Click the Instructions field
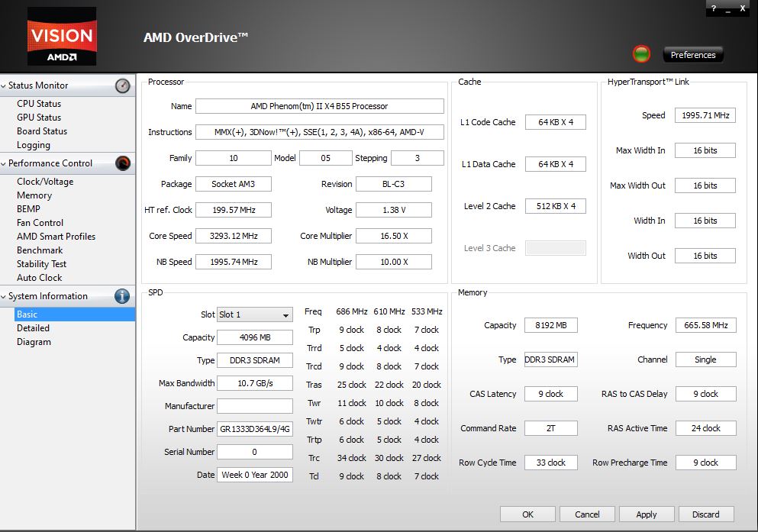 click(320, 132)
